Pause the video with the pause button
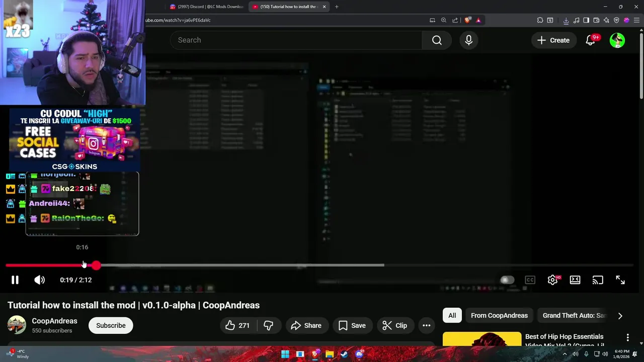 click(15, 280)
